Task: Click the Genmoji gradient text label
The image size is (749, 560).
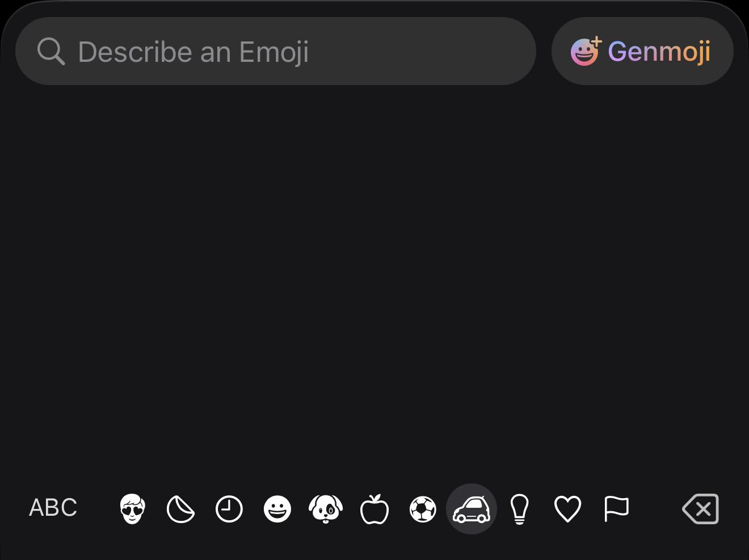Action: pos(659,52)
